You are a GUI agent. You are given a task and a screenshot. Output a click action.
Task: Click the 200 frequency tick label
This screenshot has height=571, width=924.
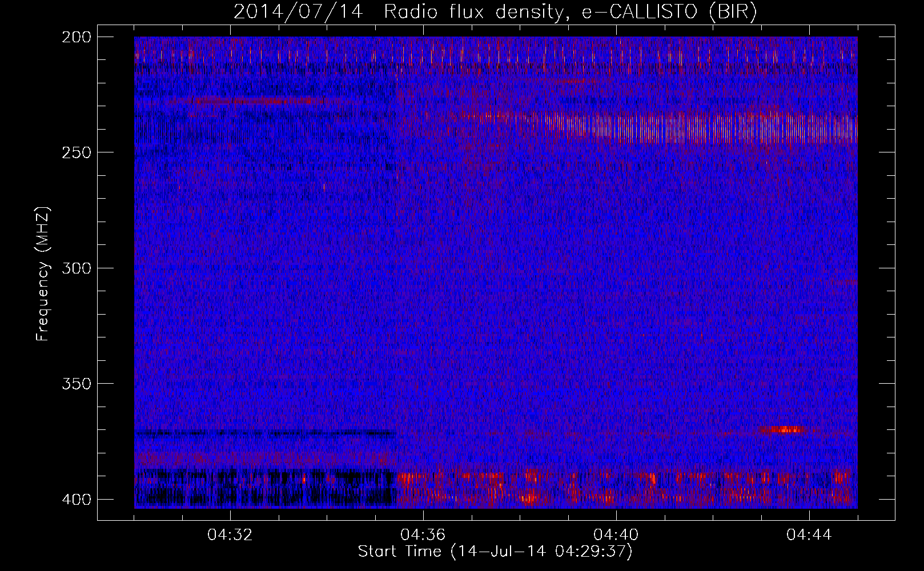click(x=77, y=37)
